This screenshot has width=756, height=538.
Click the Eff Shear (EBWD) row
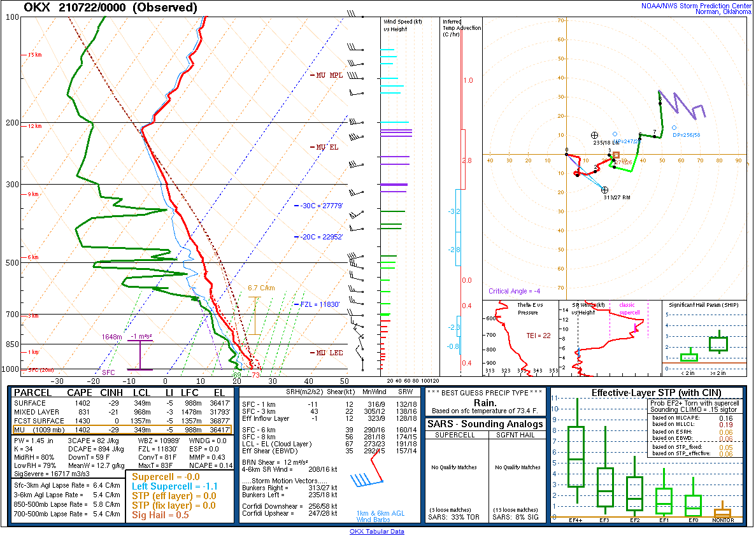click(329, 451)
